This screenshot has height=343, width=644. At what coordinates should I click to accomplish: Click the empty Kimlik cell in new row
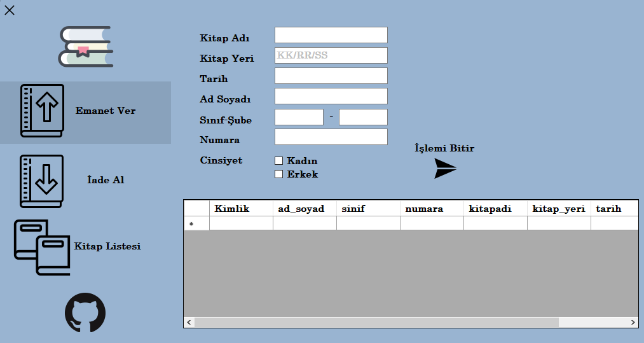[241, 223]
